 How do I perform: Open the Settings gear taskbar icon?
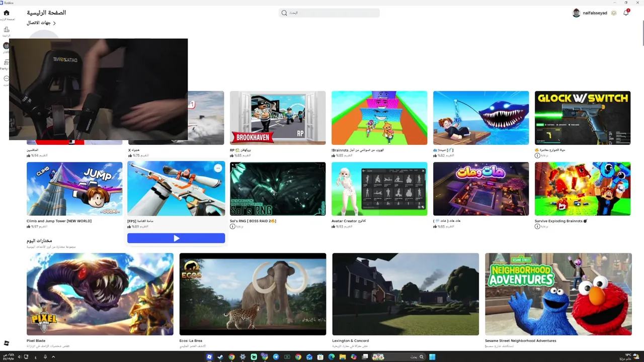click(243, 357)
